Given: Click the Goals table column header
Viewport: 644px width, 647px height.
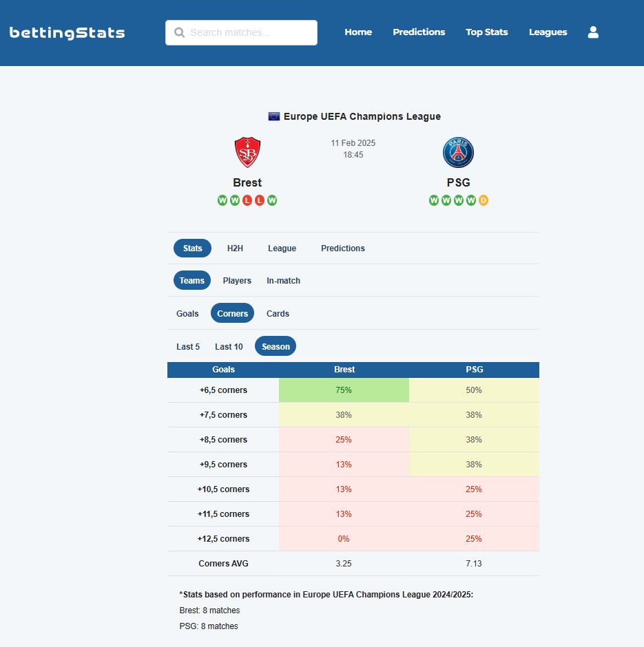Looking at the screenshot, I should (x=223, y=370).
